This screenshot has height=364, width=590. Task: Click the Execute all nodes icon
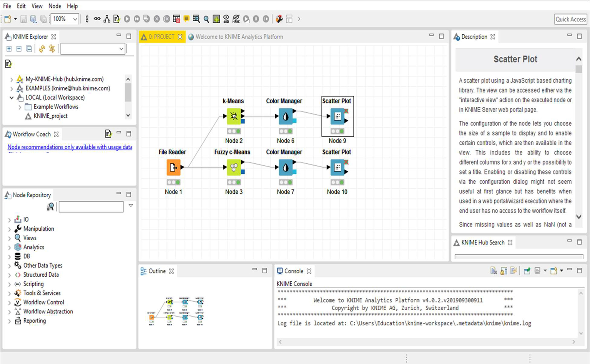[x=137, y=19]
